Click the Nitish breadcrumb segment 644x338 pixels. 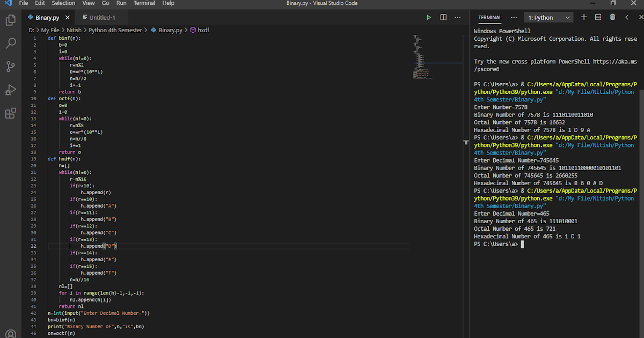coord(74,30)
